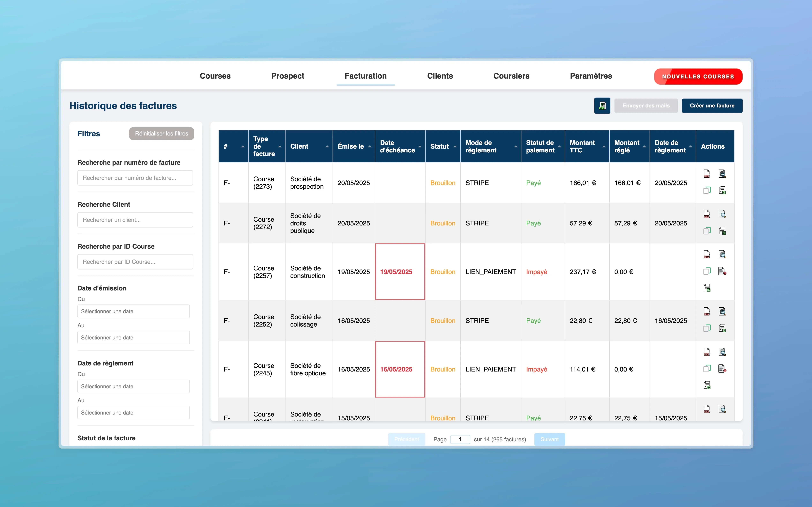
Task: Preview invoice of Course 2272 with magnifier icon
Action: tap(722, 214)
